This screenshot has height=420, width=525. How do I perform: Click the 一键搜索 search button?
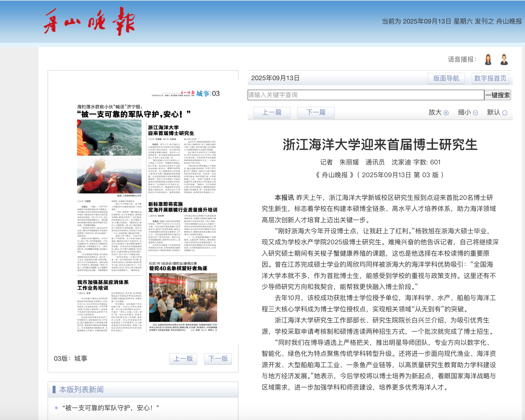(498, 95)
